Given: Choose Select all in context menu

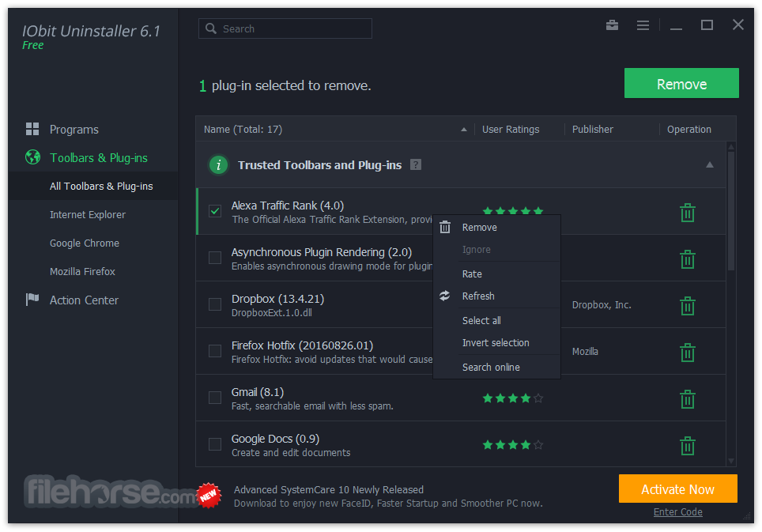Looking at the screenshot, I should [x=496, y=321].
